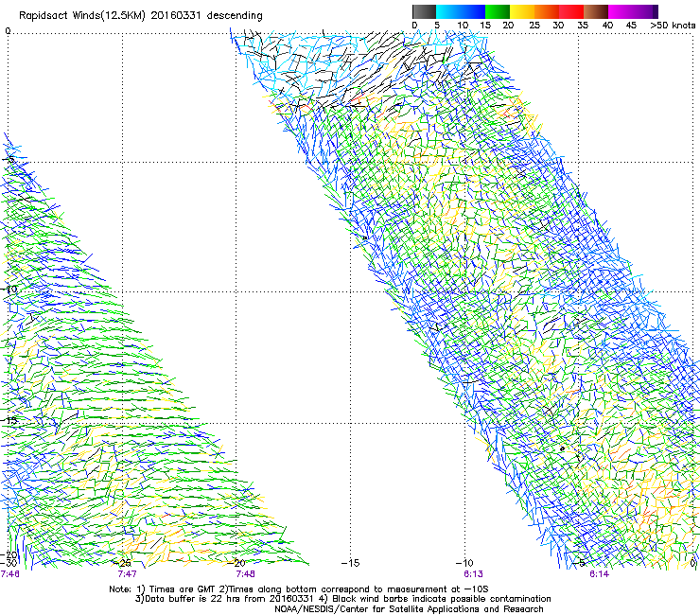This screenshot has height=615, width=700.
Task: Pick the brown 35-40 knots legend color
Action: [x=596, y=11]
